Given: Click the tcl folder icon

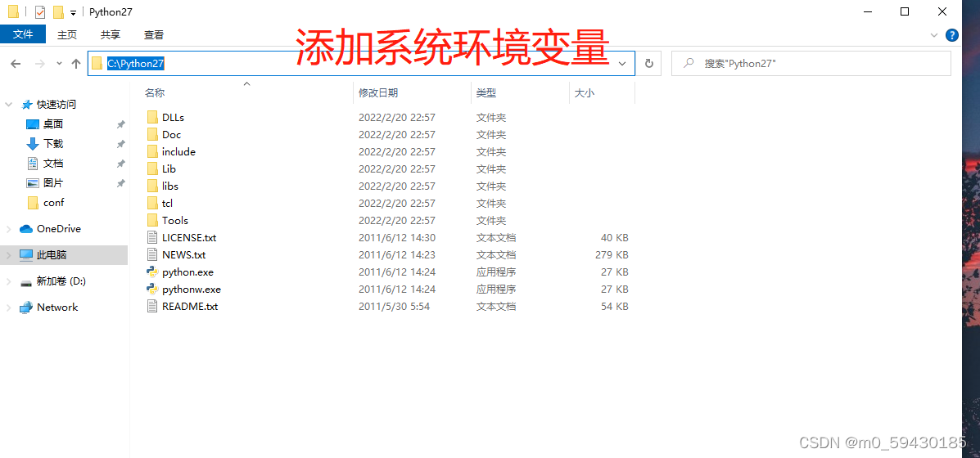Looking at the screenshot, I should tap(152, 204).
